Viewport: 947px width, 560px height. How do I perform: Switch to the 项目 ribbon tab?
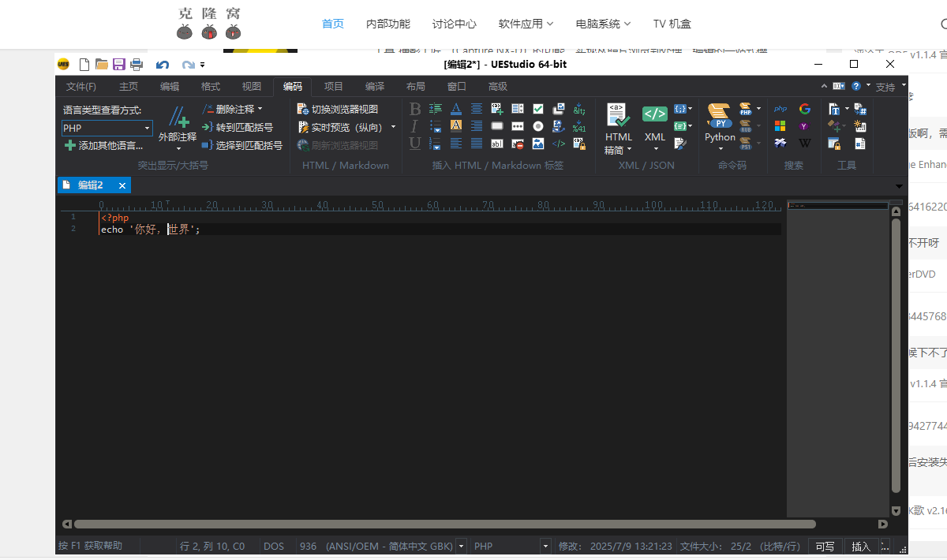334,87
